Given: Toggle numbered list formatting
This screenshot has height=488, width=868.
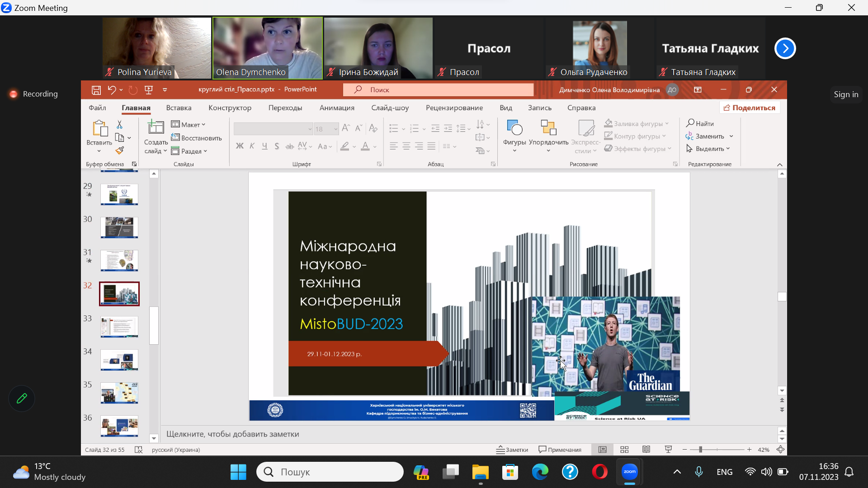Looking at the screenshot, I should point(414,129).
